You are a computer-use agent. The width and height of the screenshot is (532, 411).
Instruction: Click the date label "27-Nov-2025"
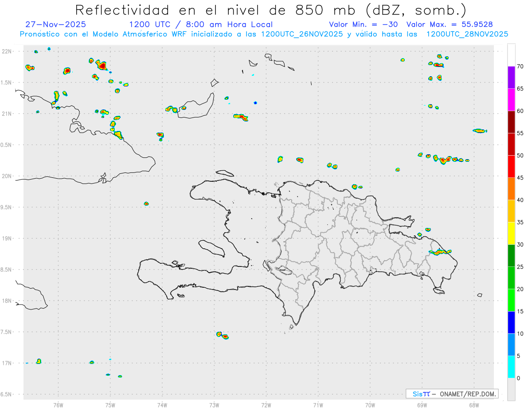56,24
